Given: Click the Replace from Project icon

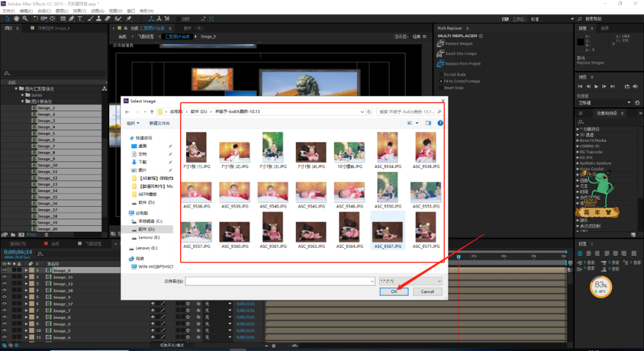Looking at the screenshot, I should pyautogui.click(x=440, y=64).
